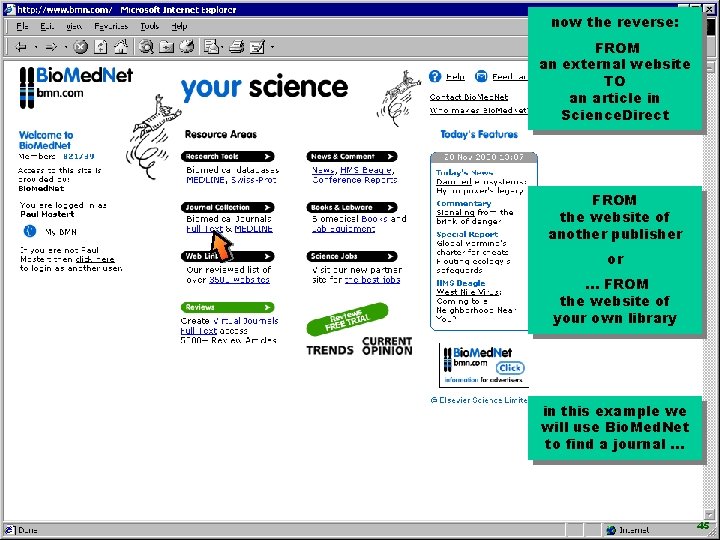Follow the Contact BioMedNet link
This screenshot has height=540, width=720.
[x=469, y=97]
